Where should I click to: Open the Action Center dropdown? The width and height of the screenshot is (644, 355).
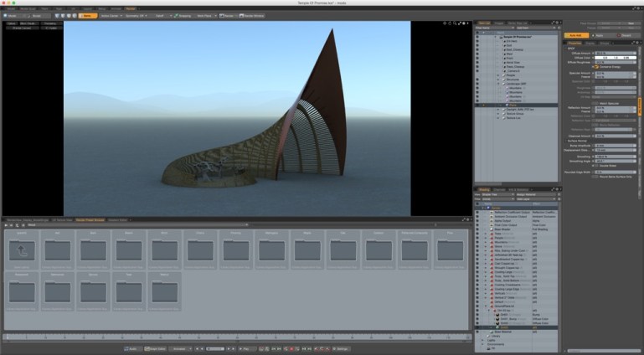coord(111,16)
